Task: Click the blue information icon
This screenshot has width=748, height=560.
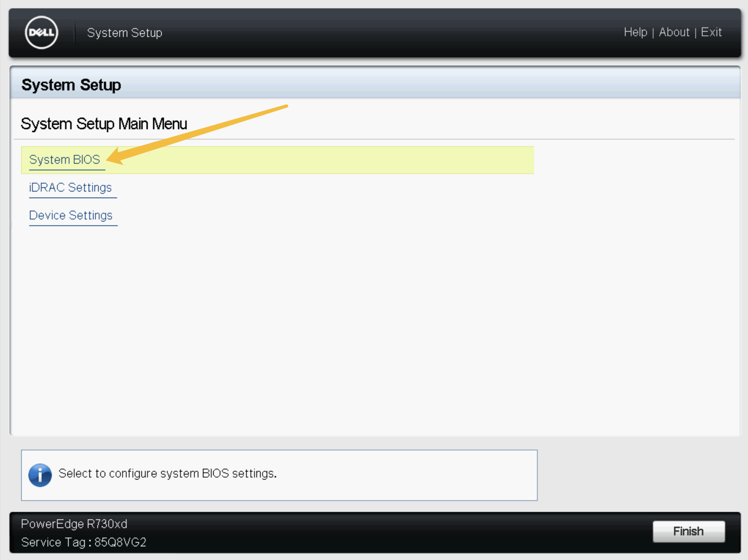Action: 40,475
